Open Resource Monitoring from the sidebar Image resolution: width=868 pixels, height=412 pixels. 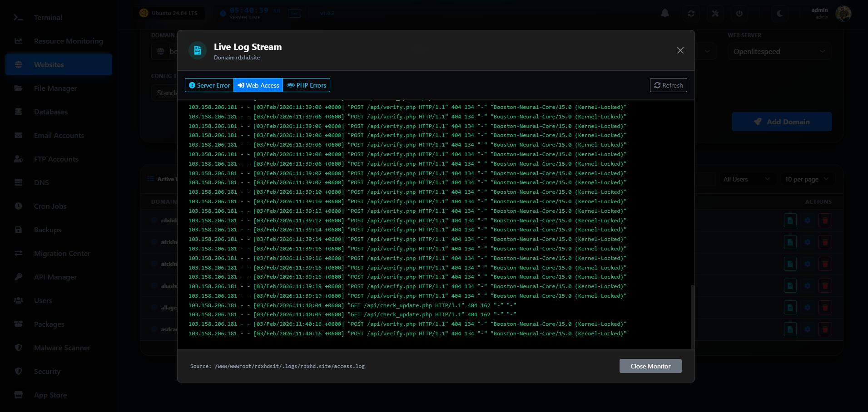[68, 41]
